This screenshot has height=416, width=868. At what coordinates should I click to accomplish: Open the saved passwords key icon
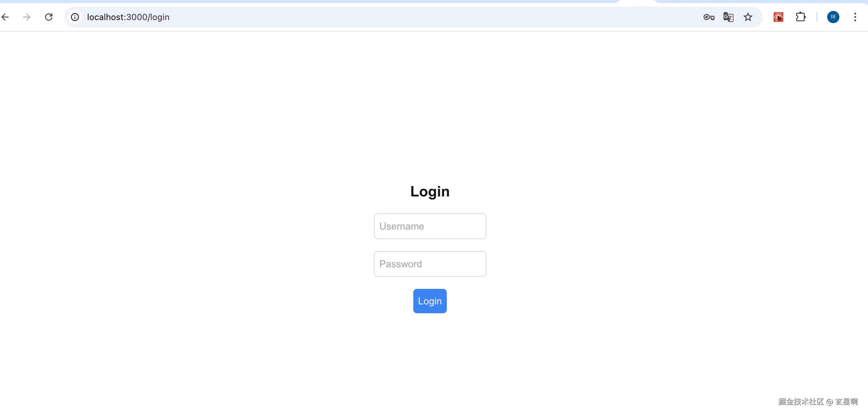tap(709, 17)
